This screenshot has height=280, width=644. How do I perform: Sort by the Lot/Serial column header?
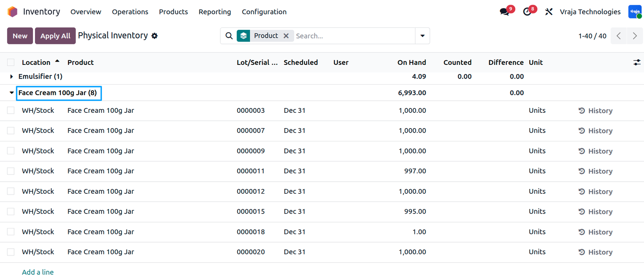257,62
